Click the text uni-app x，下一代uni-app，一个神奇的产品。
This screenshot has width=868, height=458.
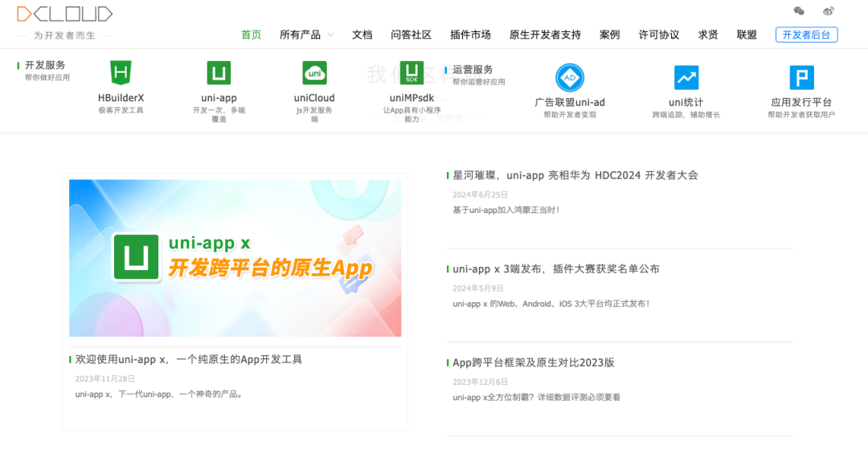160,395
